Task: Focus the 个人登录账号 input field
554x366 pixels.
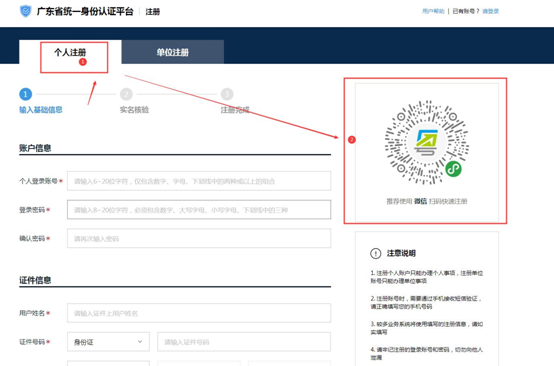Action: coord(199,181)
